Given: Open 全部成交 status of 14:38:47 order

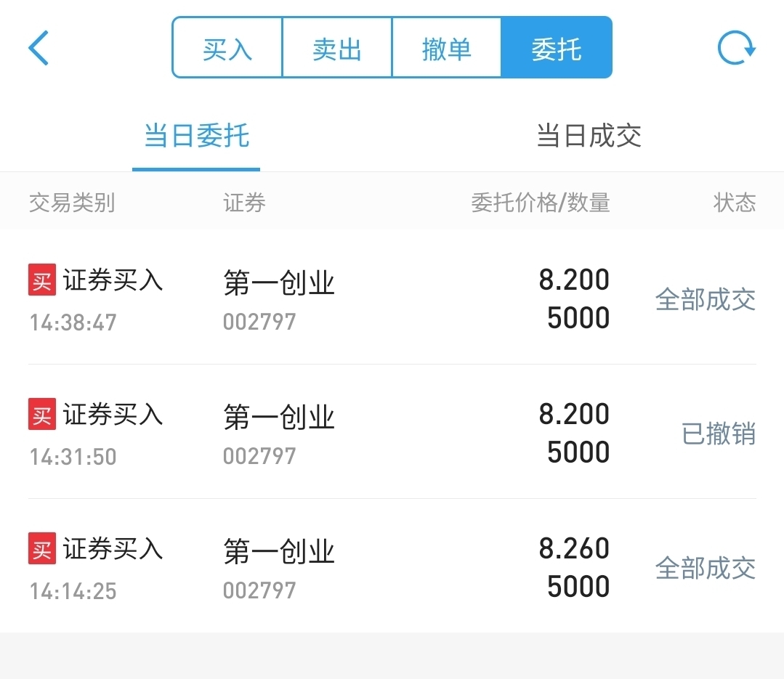Looking at the screenshot, I should [x=706, y=299].
